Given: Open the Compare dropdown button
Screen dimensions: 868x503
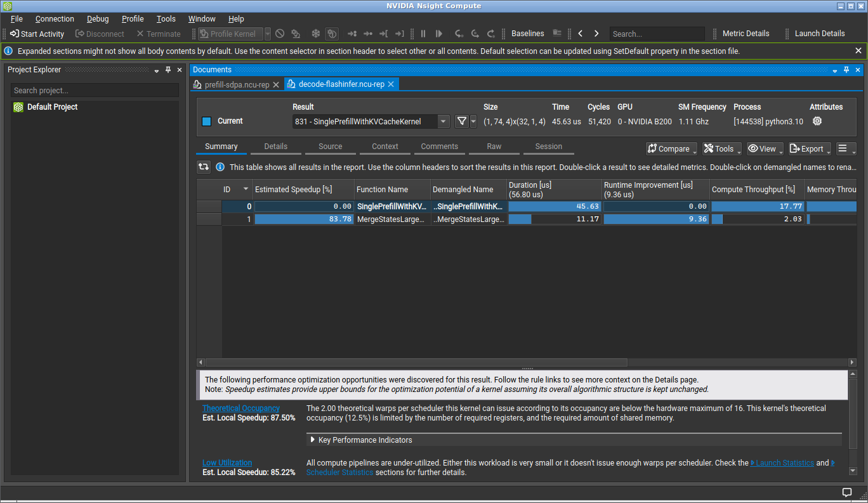Looking at the screenshot, I should click(x=672, y=148).
